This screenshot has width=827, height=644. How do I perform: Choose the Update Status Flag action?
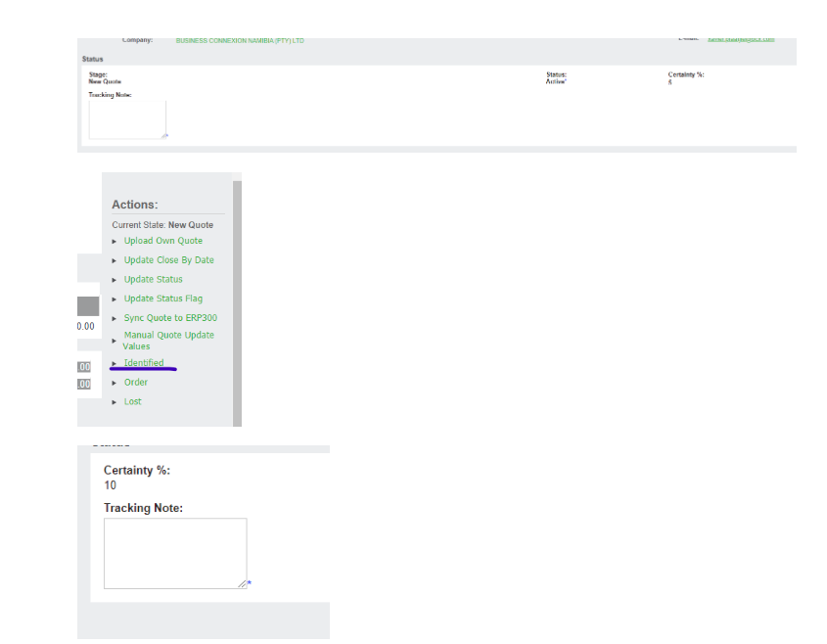(162, 299)
